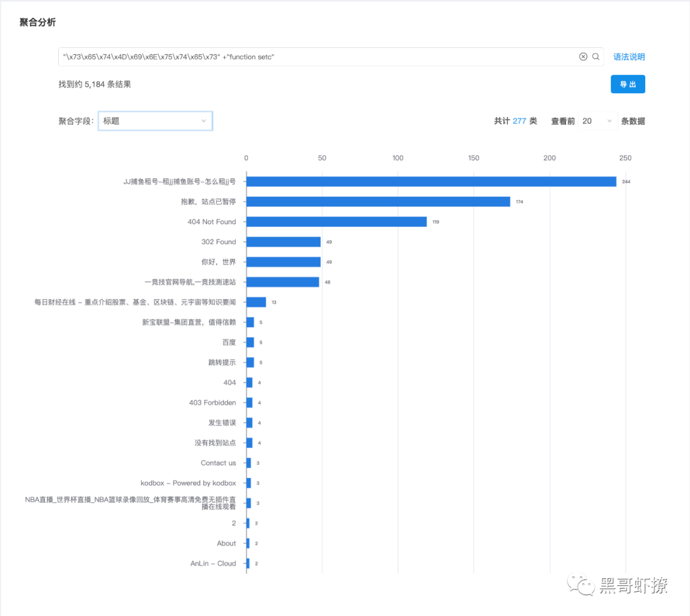Image resolution: width=690 pixels, height=616 pixels.
Task: Click the axis tick label 100
Action: (x=397, y=158)
